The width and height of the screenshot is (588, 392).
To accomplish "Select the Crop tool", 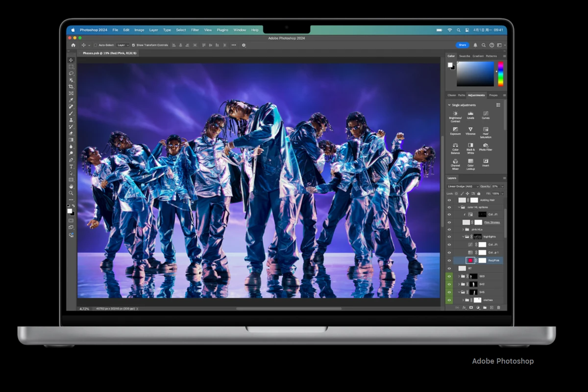I will [71, 87].
